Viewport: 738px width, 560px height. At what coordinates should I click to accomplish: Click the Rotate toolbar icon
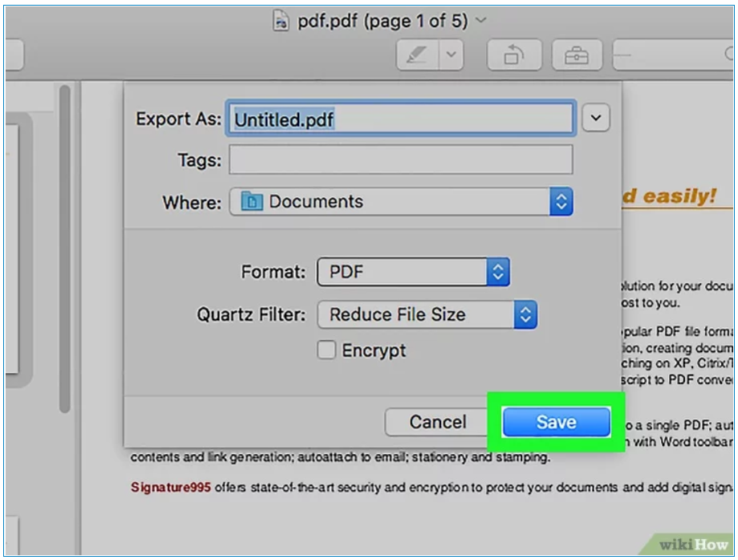(x=514, y=55)
